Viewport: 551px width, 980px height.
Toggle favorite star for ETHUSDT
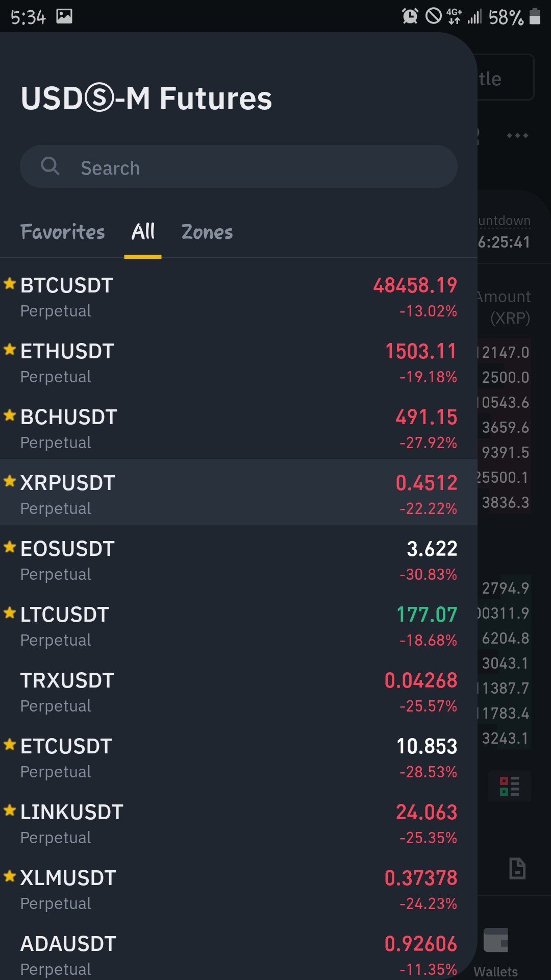(x=10, y=349)
